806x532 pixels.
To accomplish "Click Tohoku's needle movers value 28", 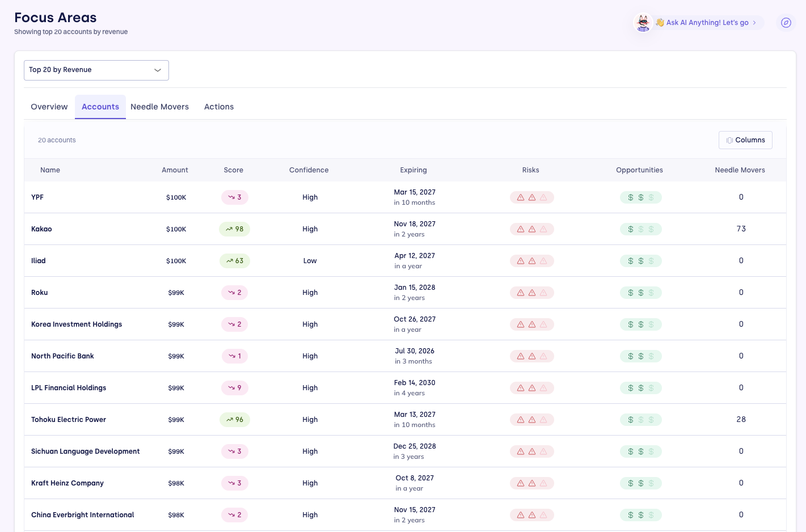I will 741,420.
